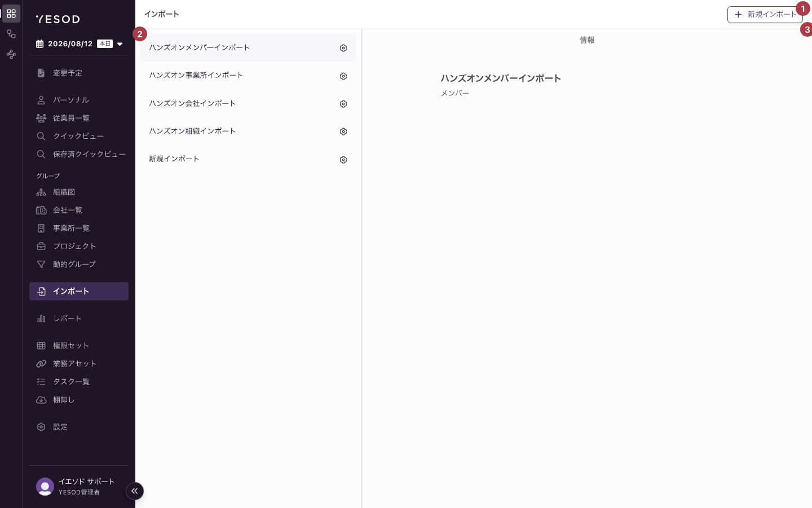Open settings gear for ハンズオンメンバーインポート
This screenshot has height=508, width=812.
point(343,48)
